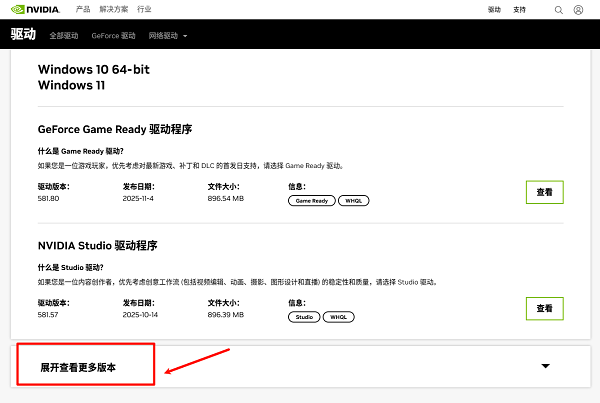Click the down arrow beside 展开查看更多版本
Screen dimensions: 600x403
pyautogui.click(x=545, y=367)
